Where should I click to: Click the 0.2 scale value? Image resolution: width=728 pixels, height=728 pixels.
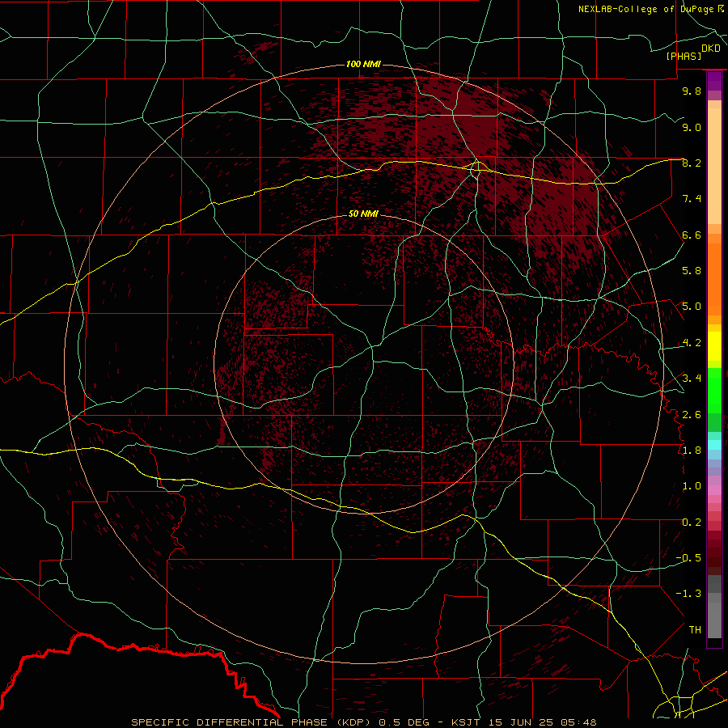692,523
